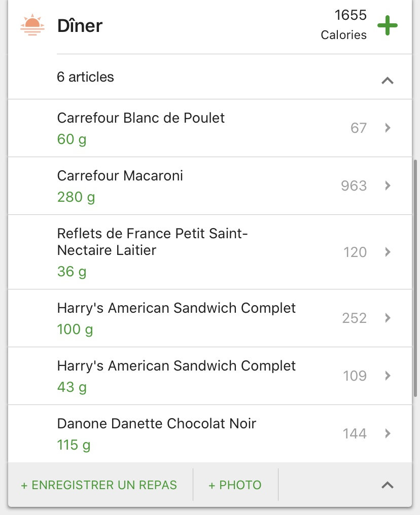Collapse the panel using bottom-right chevron
Screen dimensions: 420x515
point(387,485)
